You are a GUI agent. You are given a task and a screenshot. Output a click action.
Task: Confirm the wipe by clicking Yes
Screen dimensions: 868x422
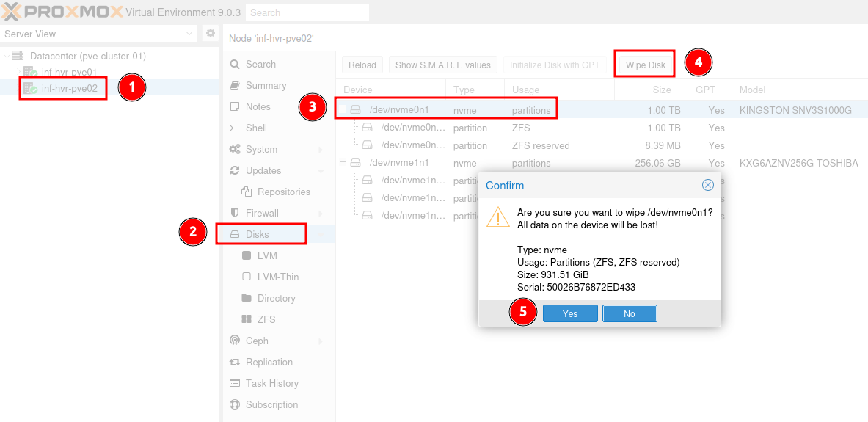pos(570,313)
